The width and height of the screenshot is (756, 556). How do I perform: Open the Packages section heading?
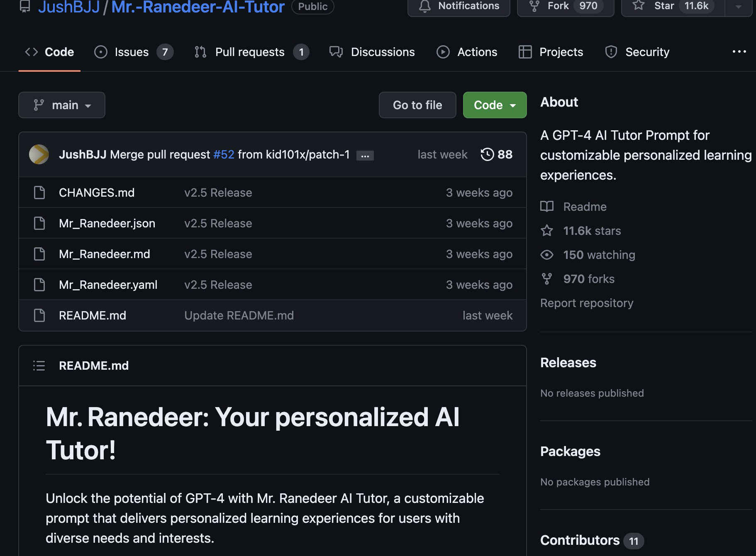570,451
